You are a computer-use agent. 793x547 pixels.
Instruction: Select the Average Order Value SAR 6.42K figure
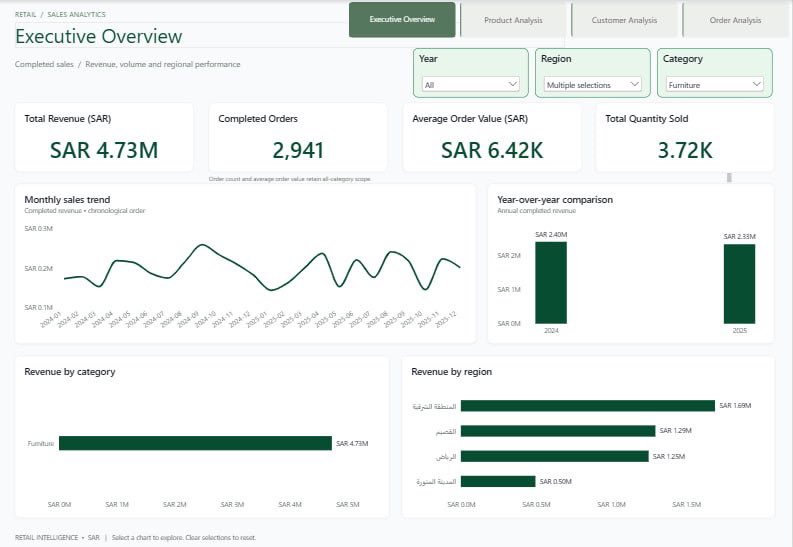click(x=492, y=150)
